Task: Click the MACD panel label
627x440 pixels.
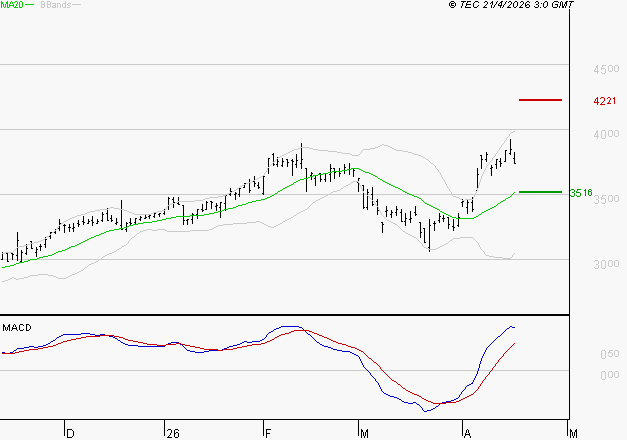Action: tap(17, 328)
